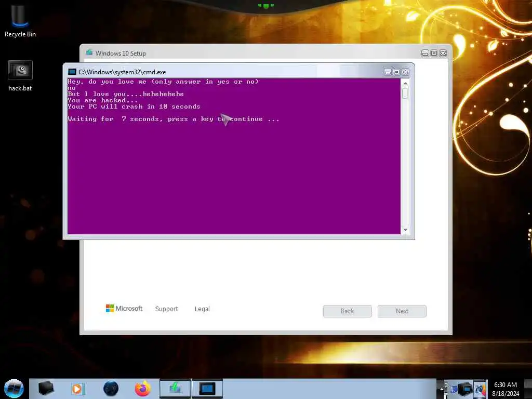532x399 pixels.
Task: Click the network tray icon
Action: 453,389
